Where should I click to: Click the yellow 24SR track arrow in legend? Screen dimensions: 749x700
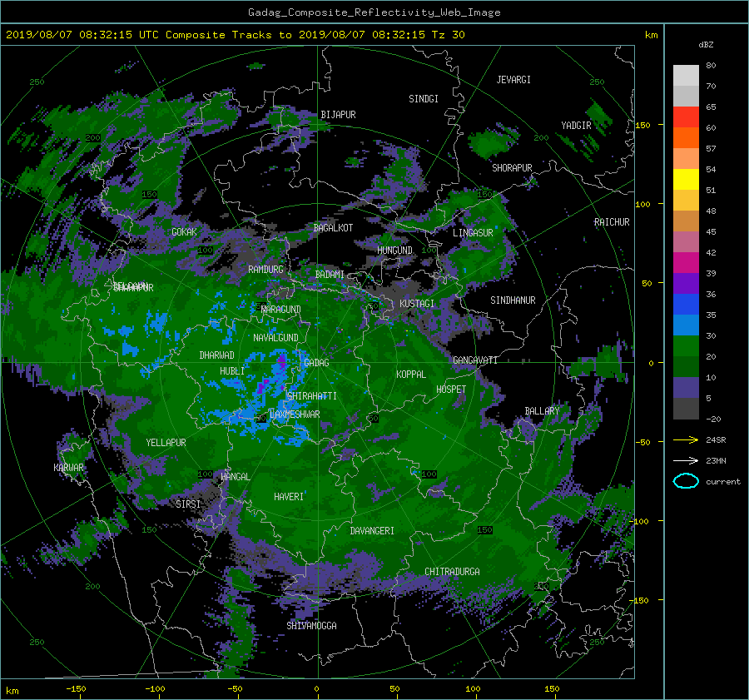(x=686, y=440)
